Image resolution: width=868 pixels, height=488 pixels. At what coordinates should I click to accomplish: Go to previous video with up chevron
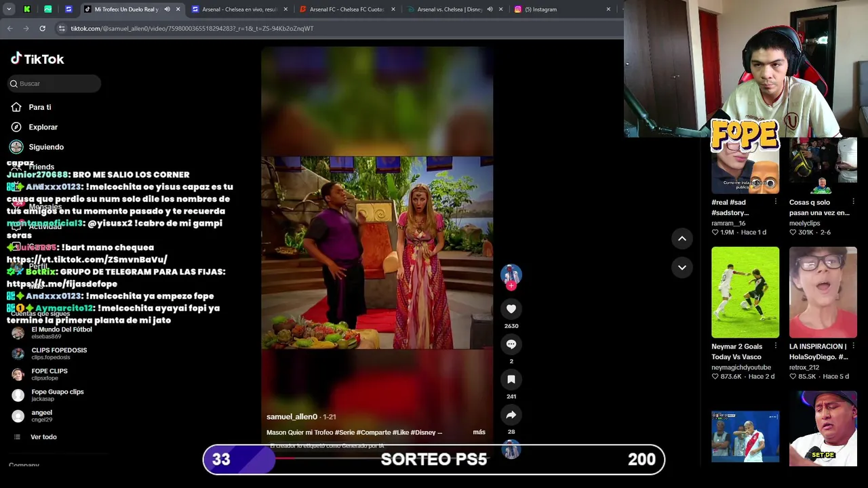(x=682, y=239)
